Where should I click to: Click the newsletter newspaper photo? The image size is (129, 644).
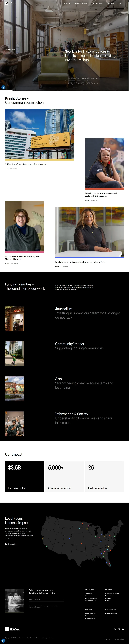[x=14, y=601]
